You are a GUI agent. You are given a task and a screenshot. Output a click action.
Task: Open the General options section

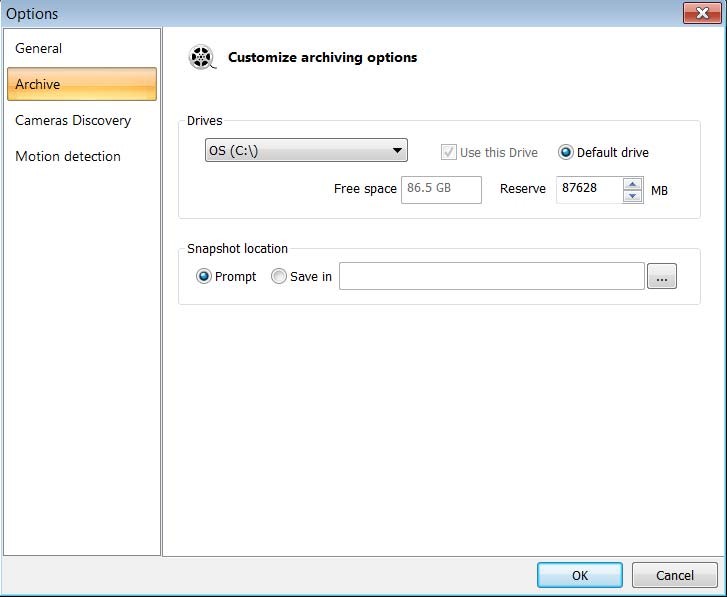coord(39,48)
